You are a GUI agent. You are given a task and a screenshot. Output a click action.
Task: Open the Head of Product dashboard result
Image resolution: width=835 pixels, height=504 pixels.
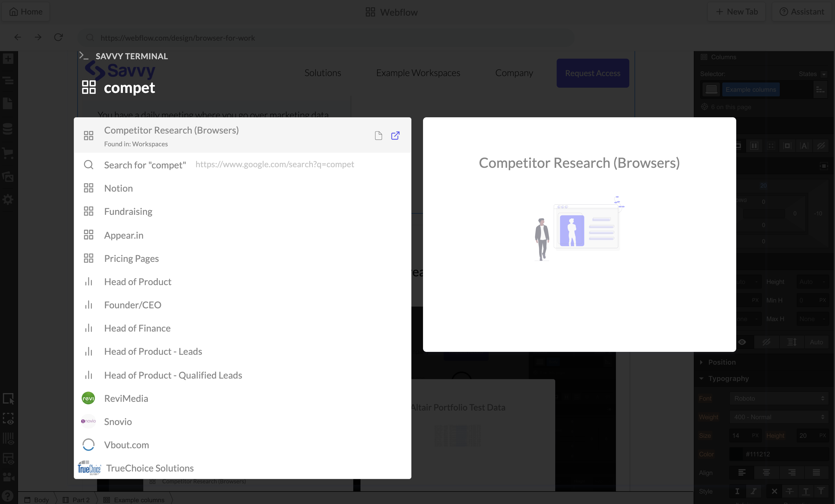point(243,282)
